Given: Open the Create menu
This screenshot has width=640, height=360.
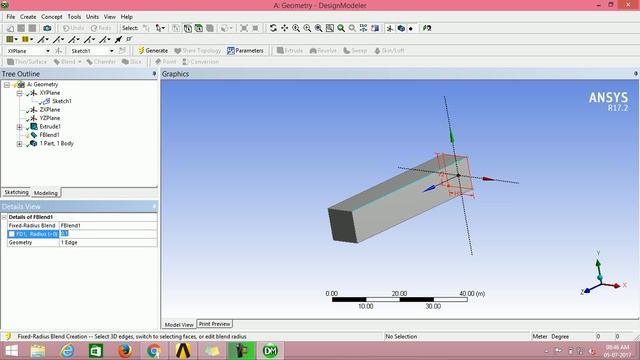Looking at the screenshot, I should click(x=28, y=17).
